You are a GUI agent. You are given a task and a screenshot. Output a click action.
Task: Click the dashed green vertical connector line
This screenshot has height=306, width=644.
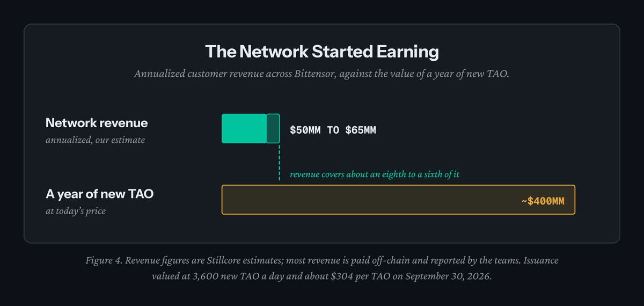coord(280,162)
